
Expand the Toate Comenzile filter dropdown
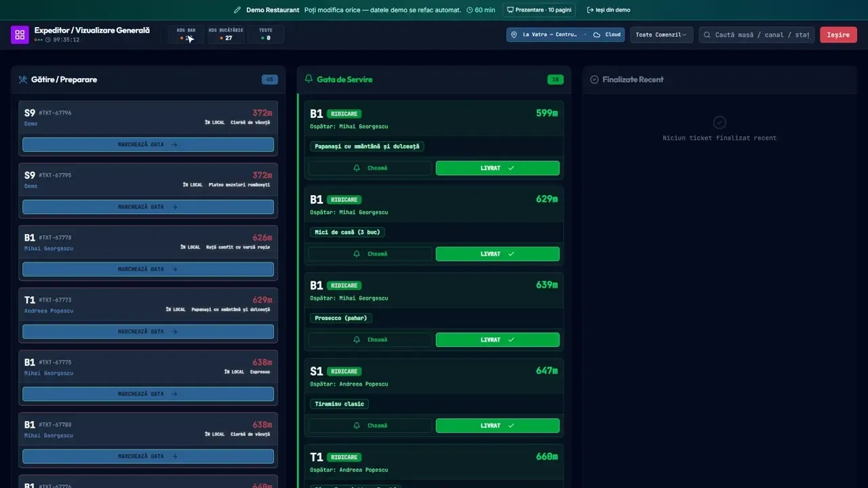coord(661,35)
